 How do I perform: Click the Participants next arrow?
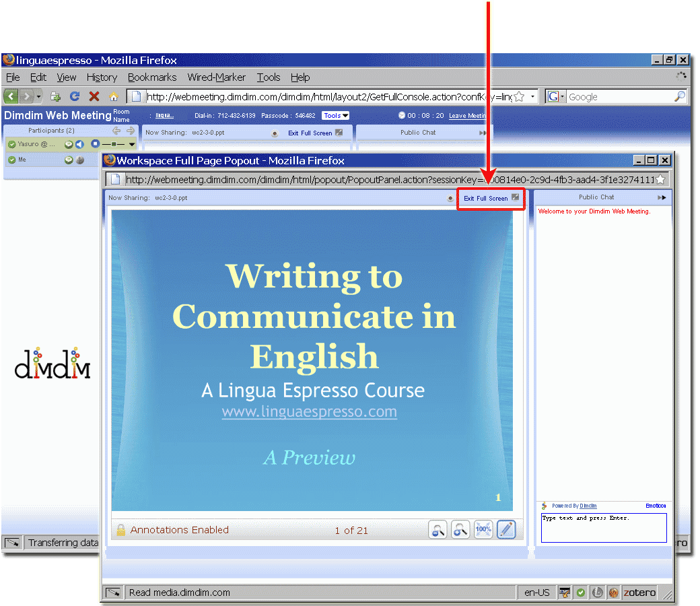[131, 131]
